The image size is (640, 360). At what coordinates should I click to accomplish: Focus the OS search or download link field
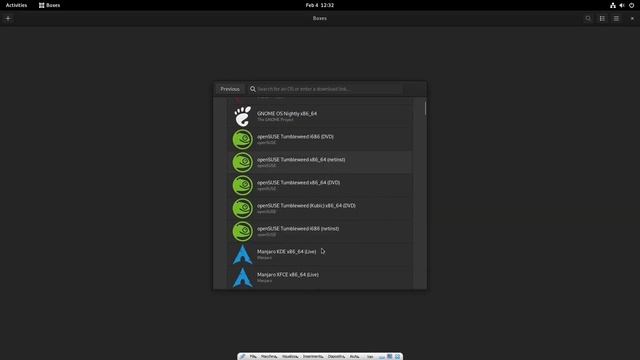(325, 89)
